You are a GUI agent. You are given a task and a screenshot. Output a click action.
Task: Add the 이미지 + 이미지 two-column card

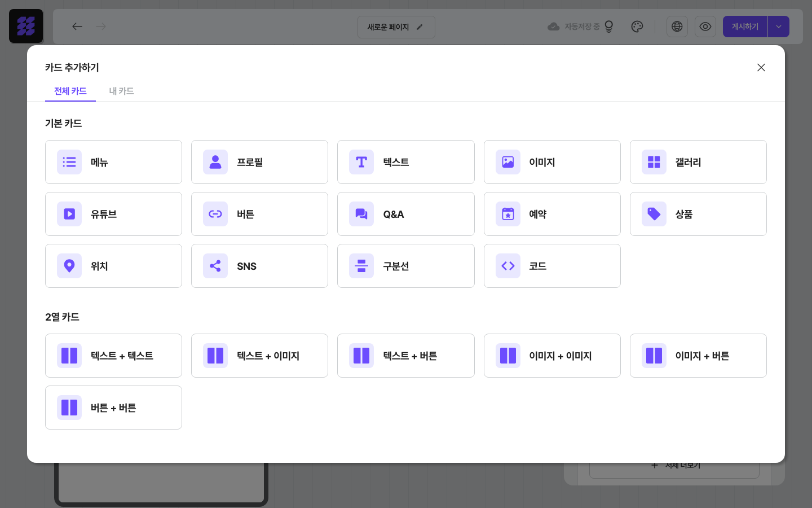tap(552, 356)
